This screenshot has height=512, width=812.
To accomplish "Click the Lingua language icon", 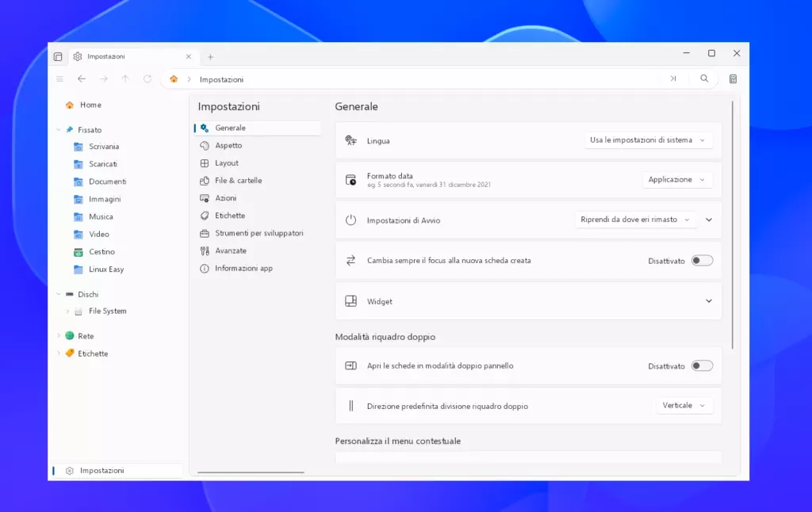I will coord(351,140).
